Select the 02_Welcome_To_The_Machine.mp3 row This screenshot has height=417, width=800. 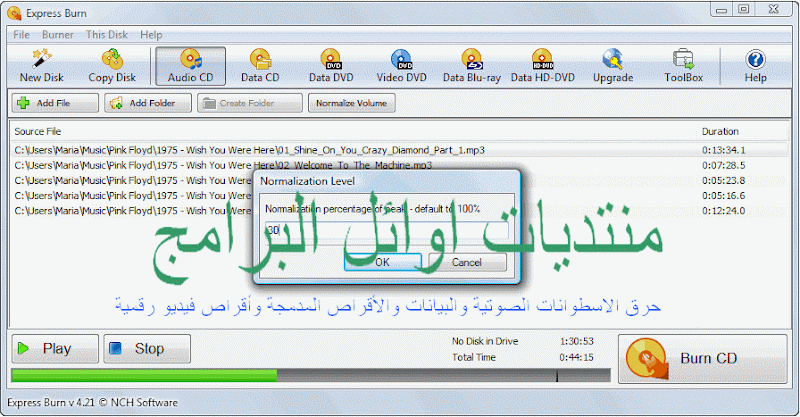[400, 165]
